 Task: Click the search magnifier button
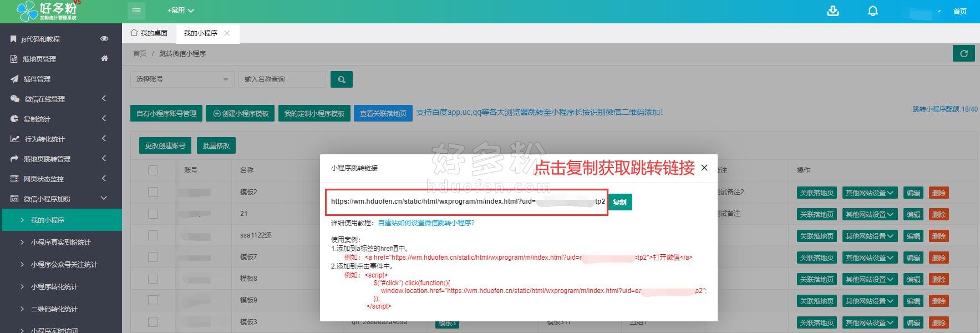342,79
